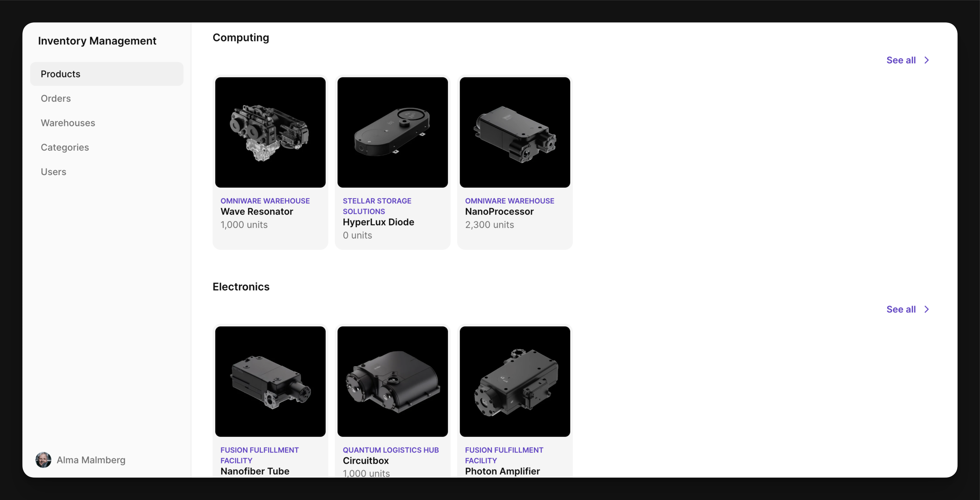Screen dimensions: 980x500
Task: Click the Computing category heading
Action: pos(241,38)
